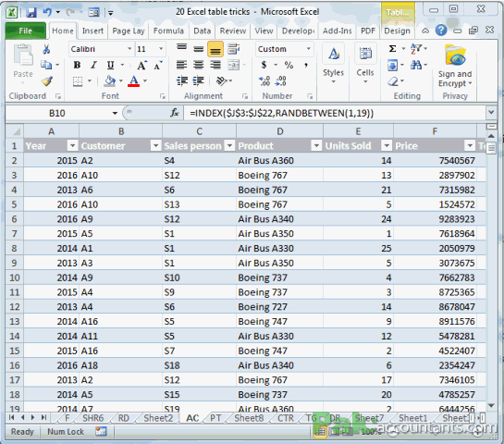
Task: Apply the red Font Color button
Action: coord(134,80)
